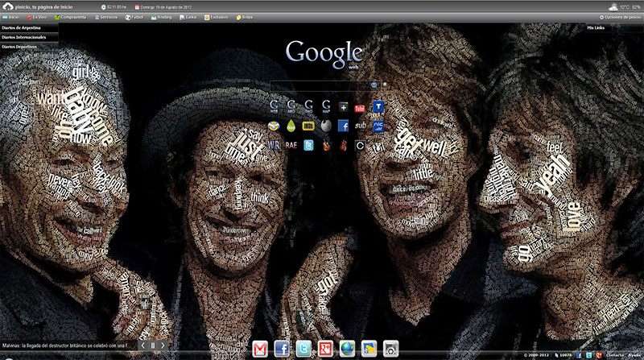Click the RAE dictionary icon
The height and width of the screenshot is (360, 644).
[x=291, y=146]
